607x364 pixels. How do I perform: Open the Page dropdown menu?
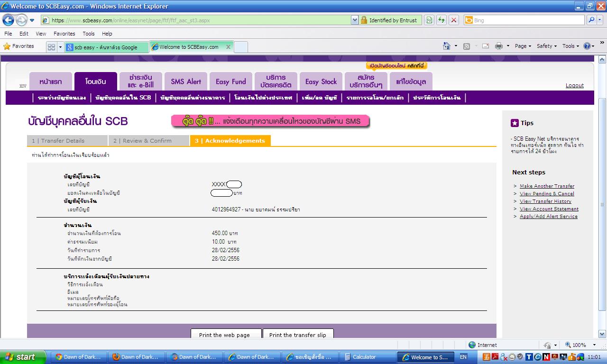coord(523,46)
